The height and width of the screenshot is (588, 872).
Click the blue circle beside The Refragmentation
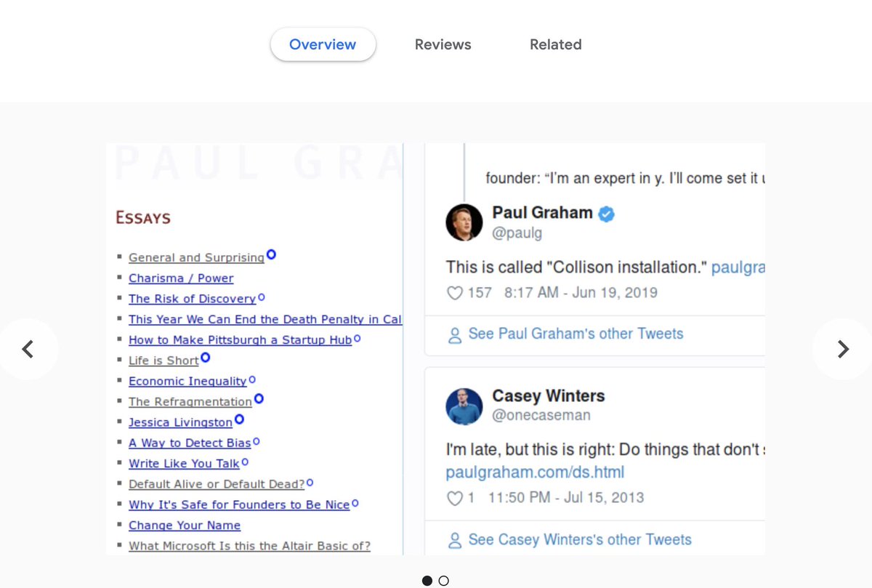coord(259,398)
